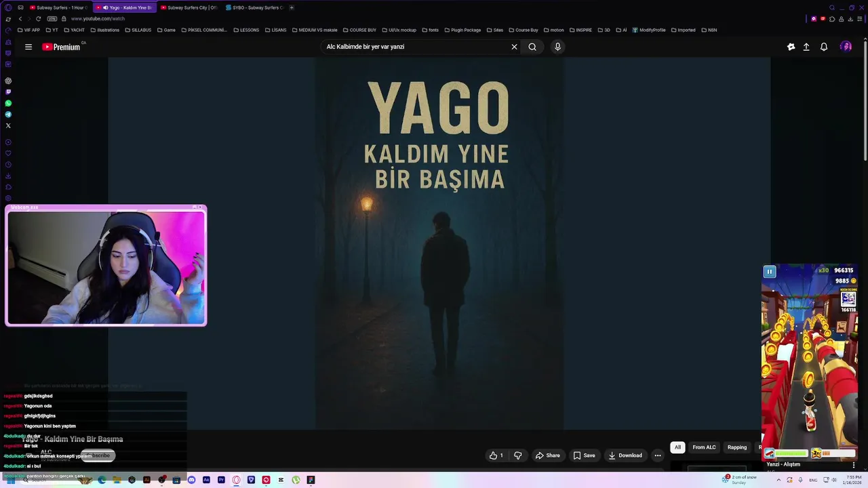The width and height of the screenshot is (868, 488).
Task: Toggle the VPN badge in address bar
Action: pos(52,19)
